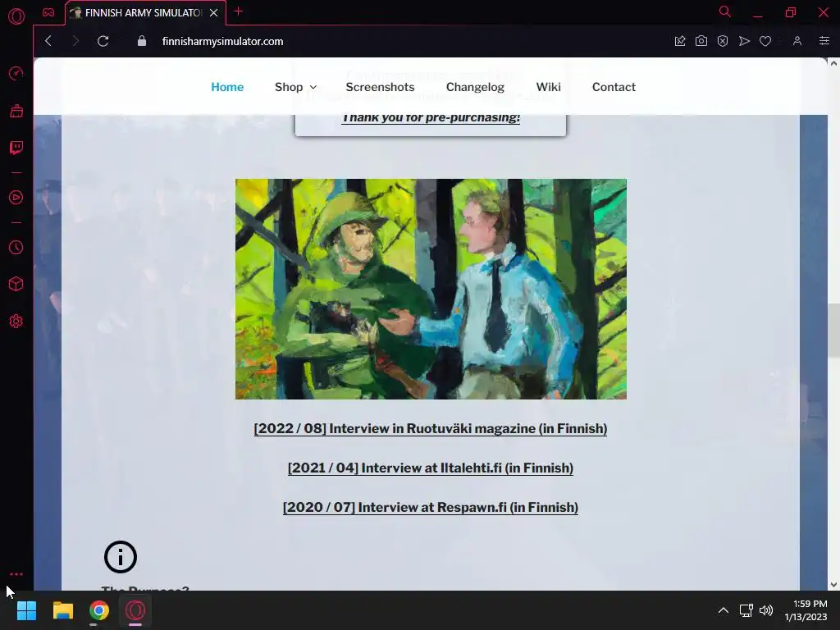Open Extensions cube icon in sidebar
Screen dimensions: 840x630
(16, 284)
